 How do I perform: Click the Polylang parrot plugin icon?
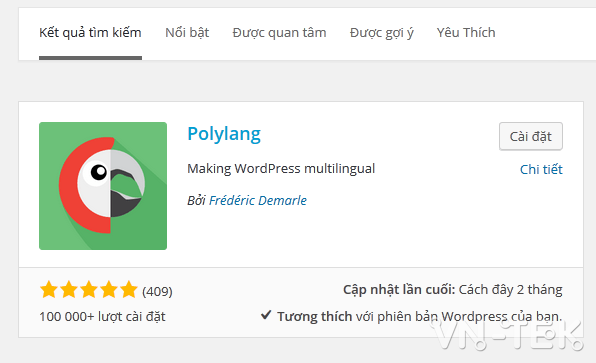pos(103,186)
